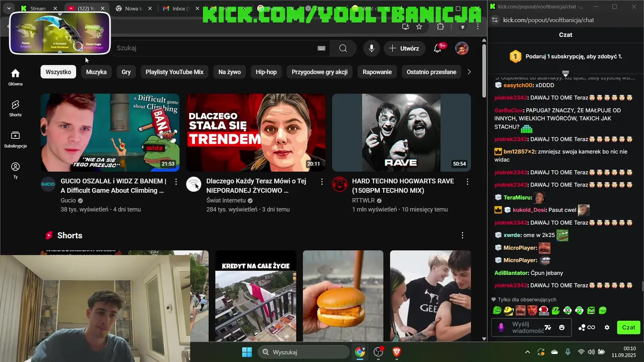This screenshot has width=644, height=362.
Task: Select the Wszystko filter chip
Action: (x=58, y=72)
